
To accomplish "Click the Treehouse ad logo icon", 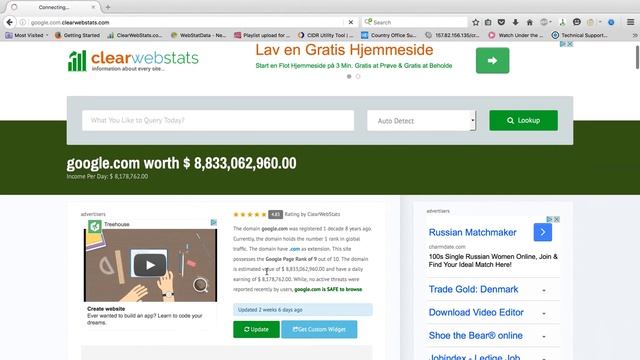I will pos(95,226).
